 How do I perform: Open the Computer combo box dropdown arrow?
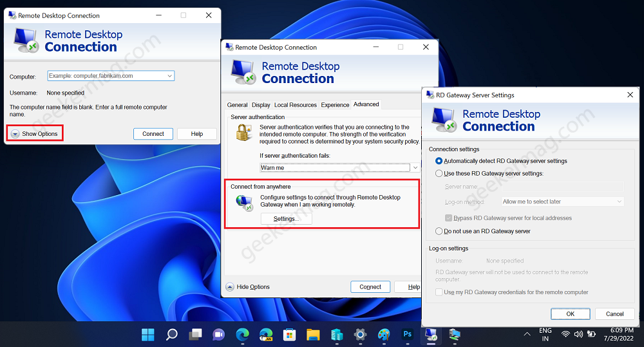[x=169, y=76]
